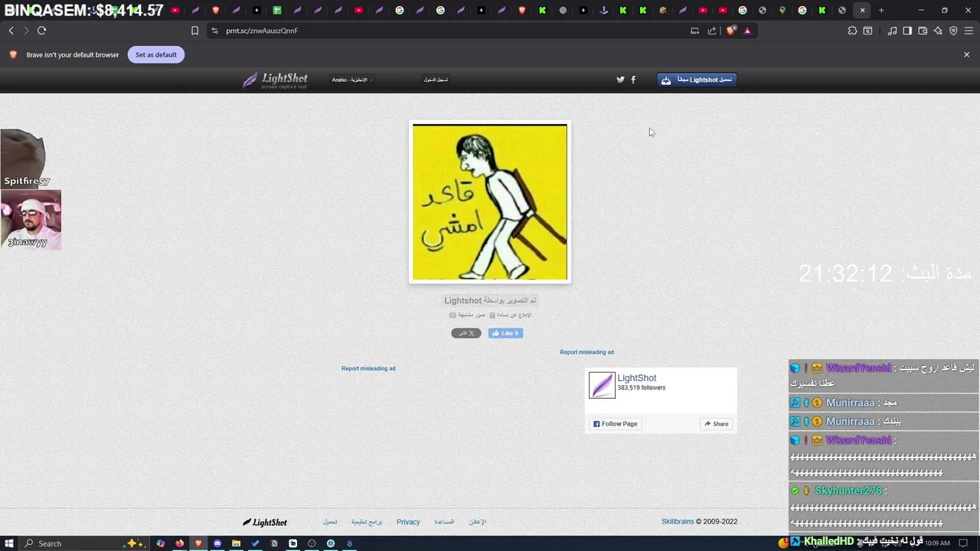The image size is (980, 551).
Task: Open the share icon in the address bar
Action: 712,31
